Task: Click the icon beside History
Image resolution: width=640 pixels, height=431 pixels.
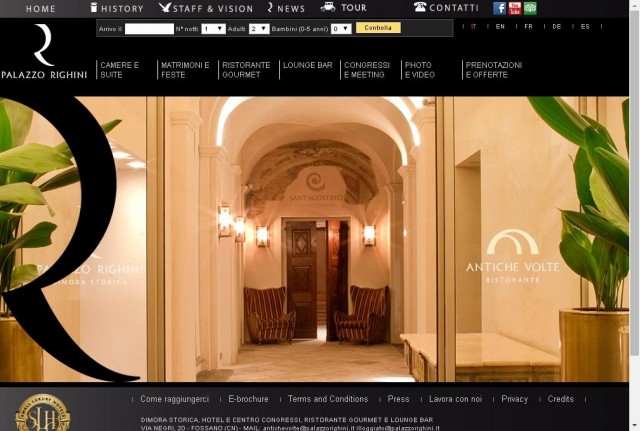Action: point(94,7)
